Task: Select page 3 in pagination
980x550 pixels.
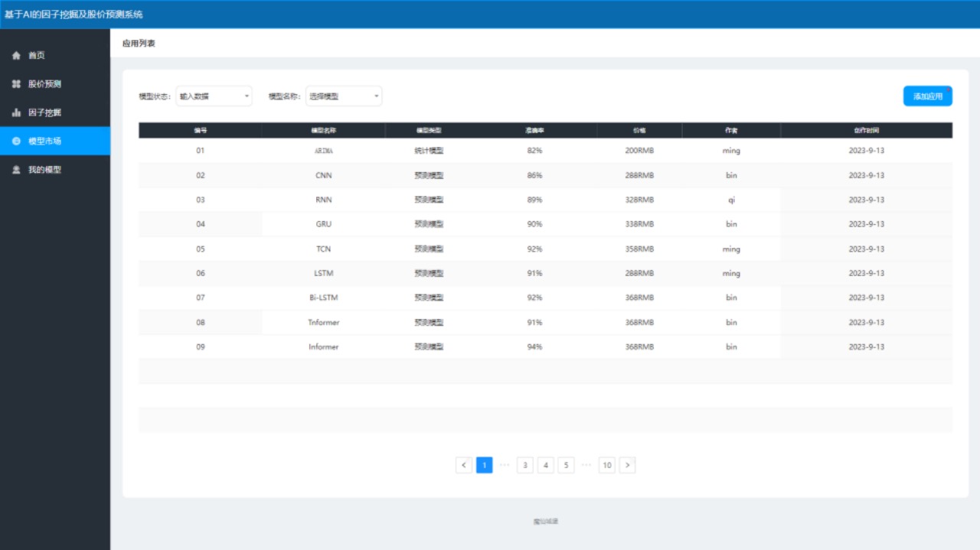Action: pos(525,465)
